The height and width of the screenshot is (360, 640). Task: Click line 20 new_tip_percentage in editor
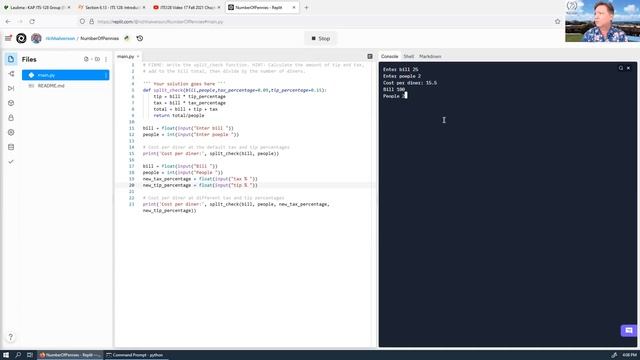point(200,185)
